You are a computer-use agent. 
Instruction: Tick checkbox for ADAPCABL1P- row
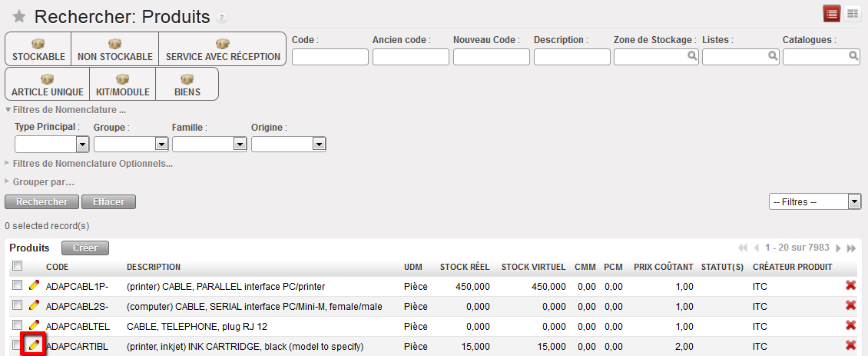click(x=17, y=285)
